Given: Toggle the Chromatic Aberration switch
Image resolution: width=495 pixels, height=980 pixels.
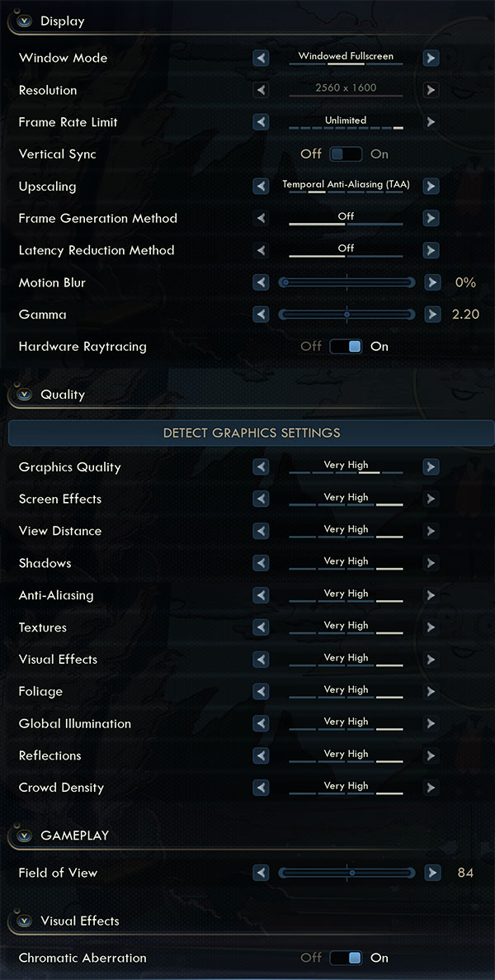Looking at the screenshot, I should [x=346, y=959].
